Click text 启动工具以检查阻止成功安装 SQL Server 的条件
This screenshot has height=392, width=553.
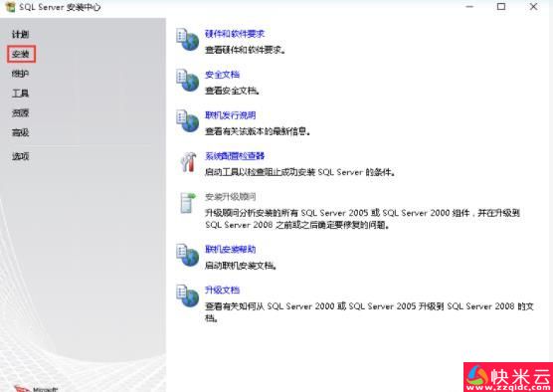[299, 172]
